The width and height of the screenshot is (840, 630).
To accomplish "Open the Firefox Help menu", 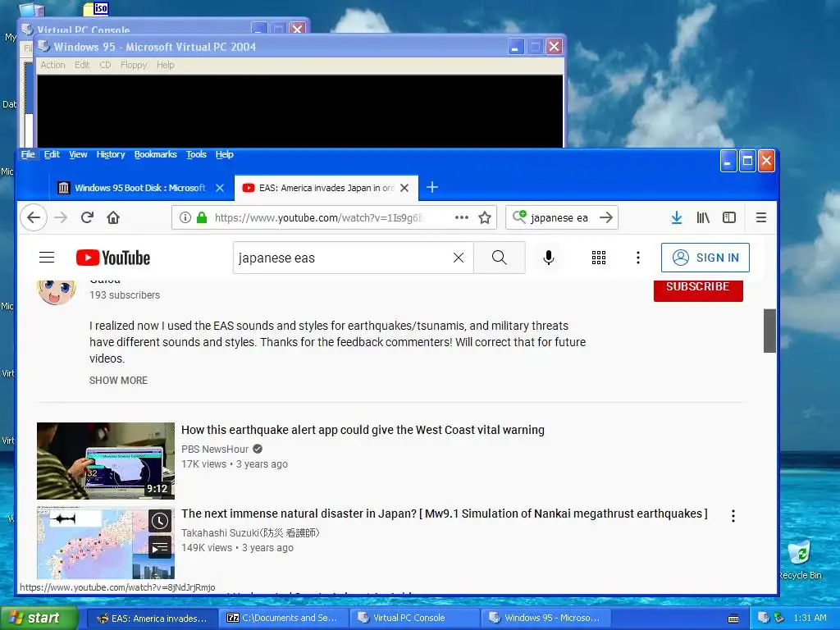I will click(225, 154).
